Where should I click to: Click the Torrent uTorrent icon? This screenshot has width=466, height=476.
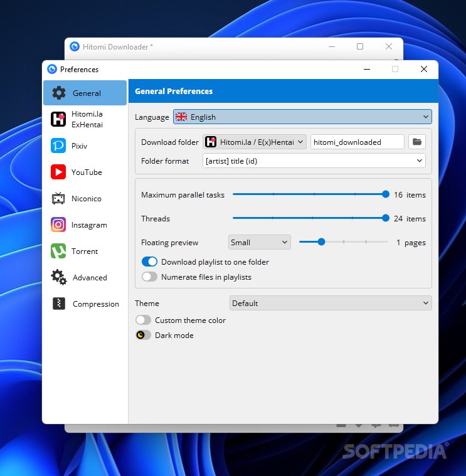(58, 251)
